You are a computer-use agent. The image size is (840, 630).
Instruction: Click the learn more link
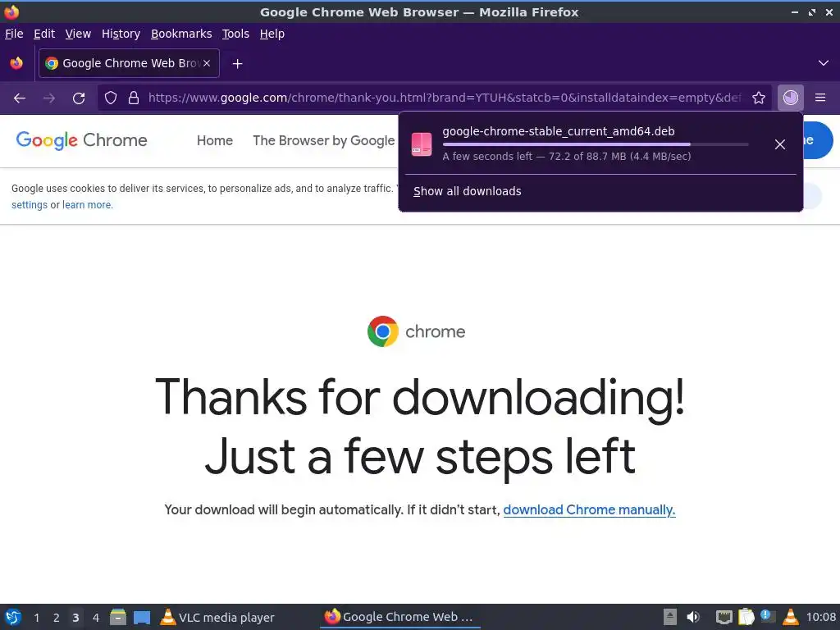[x=87, y=204]
